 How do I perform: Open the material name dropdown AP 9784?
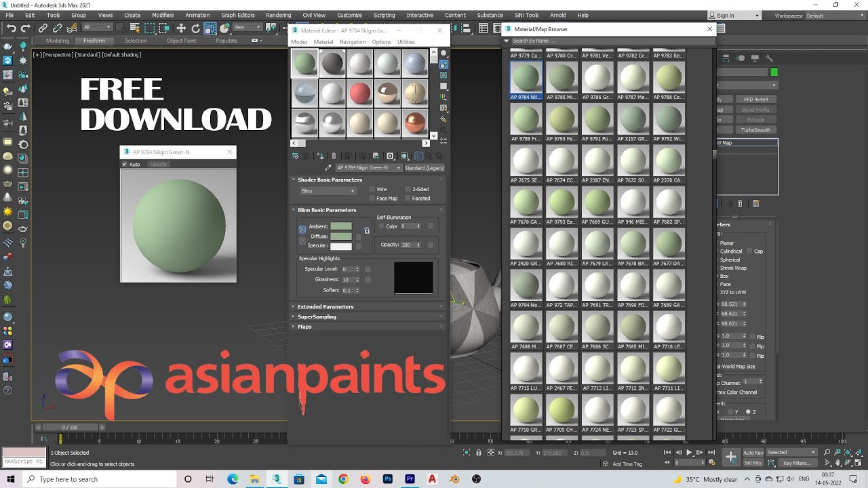tap(369, 167)
